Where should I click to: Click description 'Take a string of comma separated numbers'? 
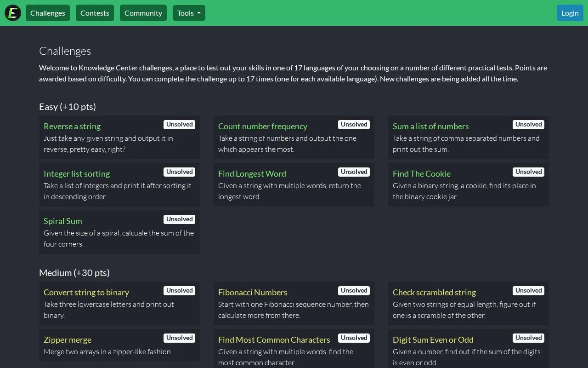[466, 144]
